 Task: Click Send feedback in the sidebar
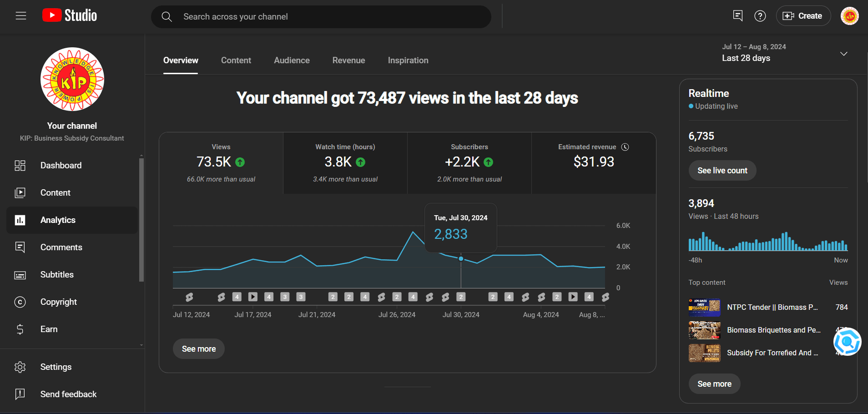pos(72,394)
